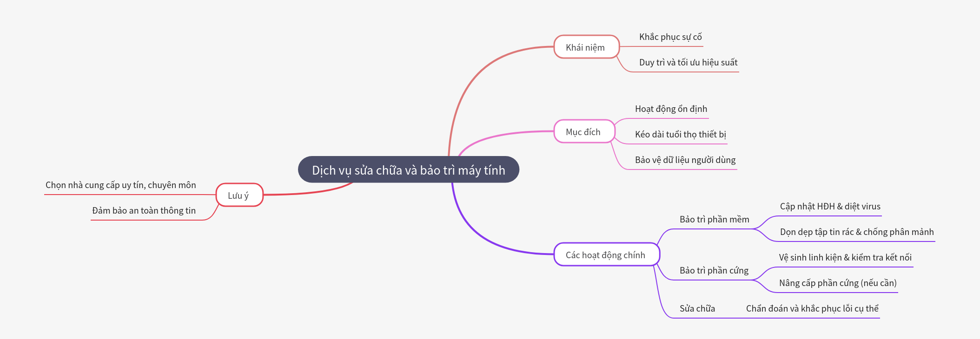Viewport: 980px width, 339px height.
Task: Select the 'Mục đích' branch node
Action: (583, 132)
